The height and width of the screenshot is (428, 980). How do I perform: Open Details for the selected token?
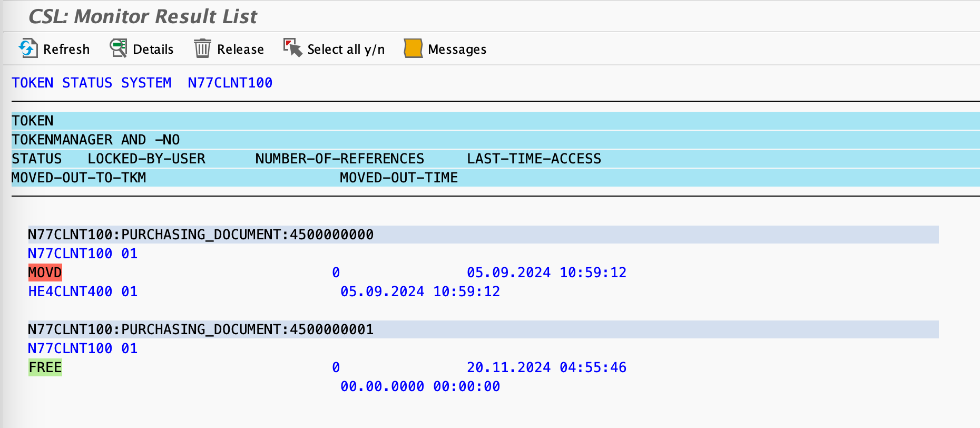[x=153, y=49]
